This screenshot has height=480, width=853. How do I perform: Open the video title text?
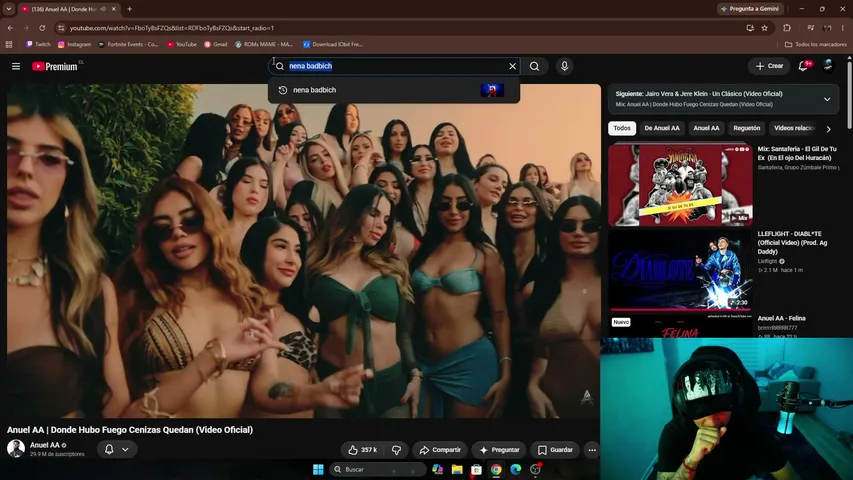130,430
